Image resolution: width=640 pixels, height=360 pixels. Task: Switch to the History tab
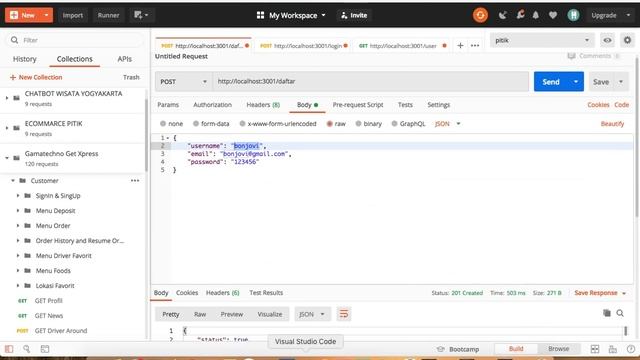(x=24, y=59)
